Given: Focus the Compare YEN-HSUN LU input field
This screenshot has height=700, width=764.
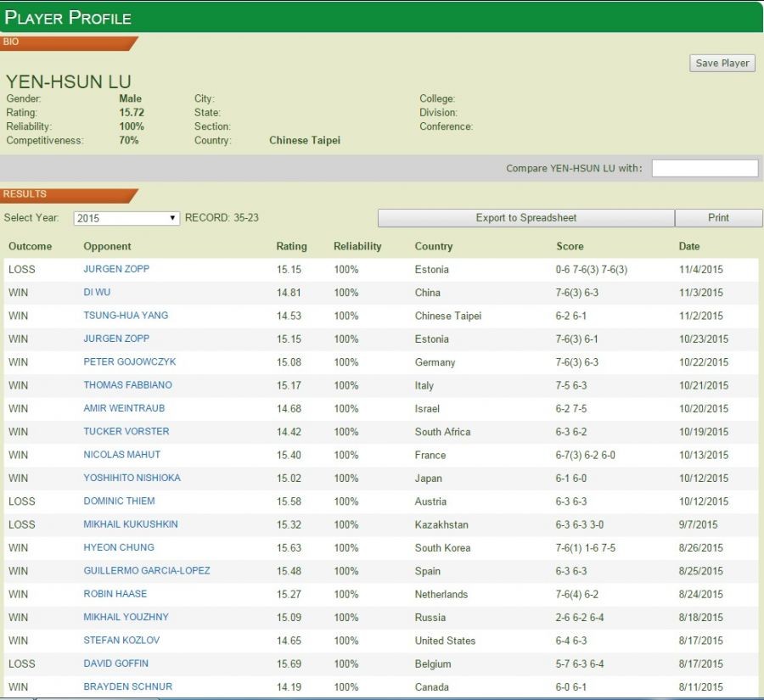Looking at the screenshot, I should click(705, 168).
